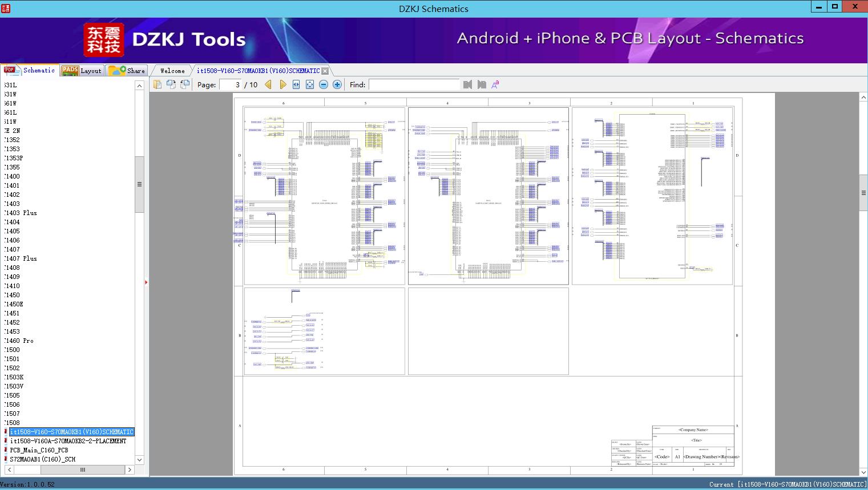The height and width of the screenshot is (490, 868).
Task: Select the 1403 Plus model entry
Action: (x=21, y=213)
